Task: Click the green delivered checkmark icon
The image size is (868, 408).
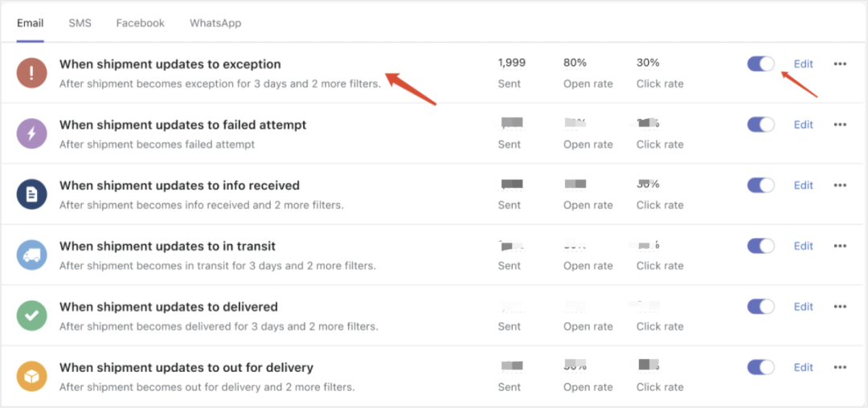Action: [x=31, y=316]
